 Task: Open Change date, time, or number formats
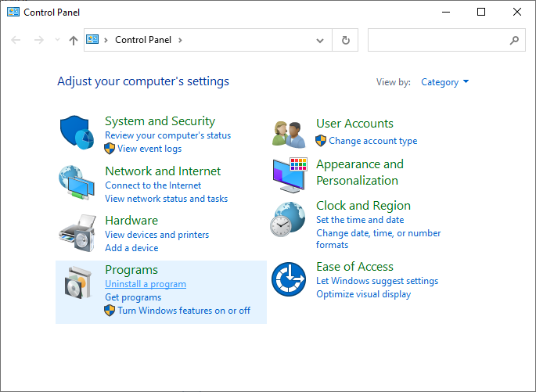pyautogui.click(x=379, y=239)
